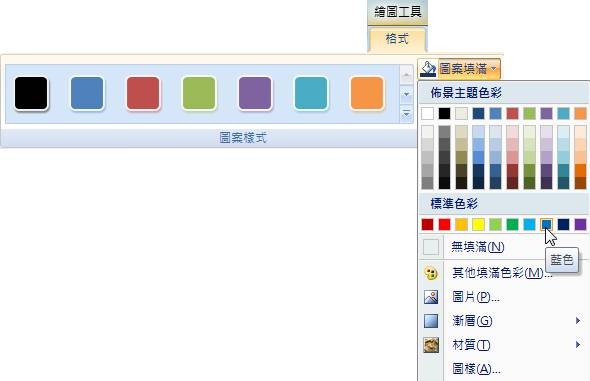Viewport: 590px width, 381px height.
Task: Apply the black shape style
Action: point(31,93)
